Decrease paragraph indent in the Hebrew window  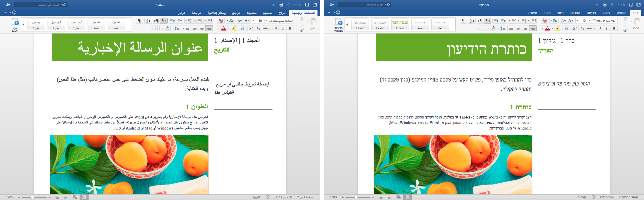503,21
